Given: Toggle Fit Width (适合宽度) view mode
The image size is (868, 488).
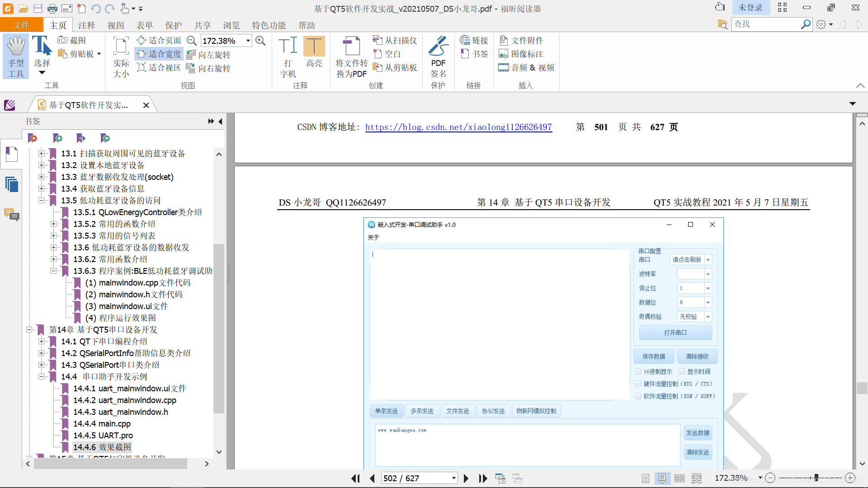Looking at the screenshot, I should tap(159, 54).
